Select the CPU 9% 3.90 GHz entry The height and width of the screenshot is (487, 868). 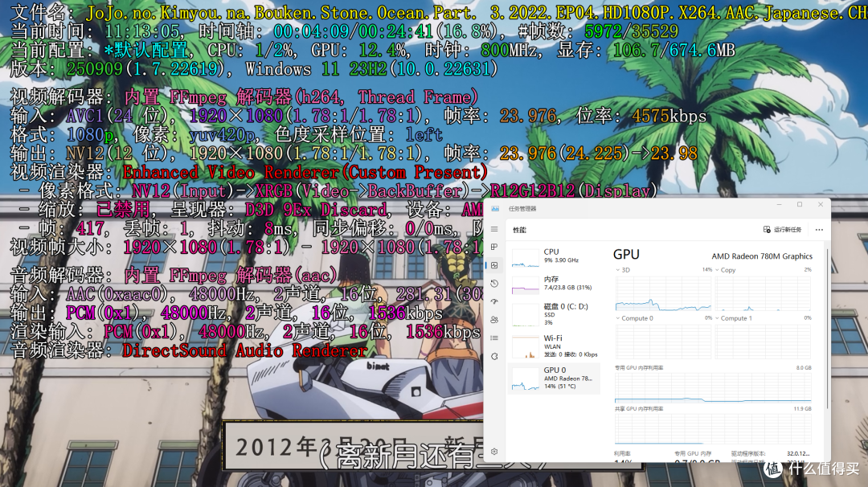pos(554,257)
